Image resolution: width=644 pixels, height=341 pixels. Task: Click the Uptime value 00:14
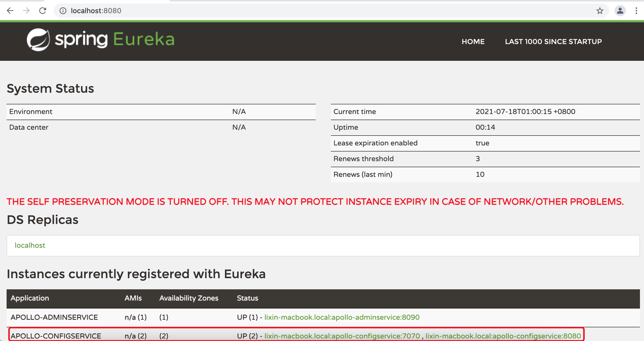click(485, 127)
